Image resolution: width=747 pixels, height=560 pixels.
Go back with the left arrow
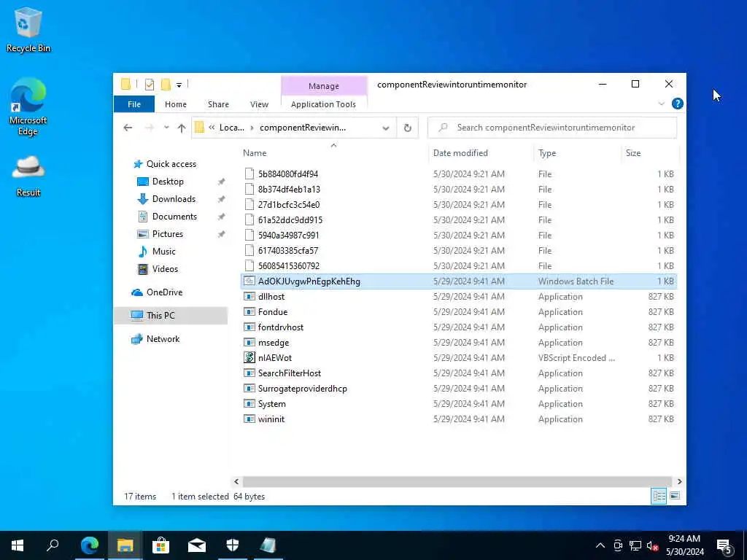click(128, 128)
